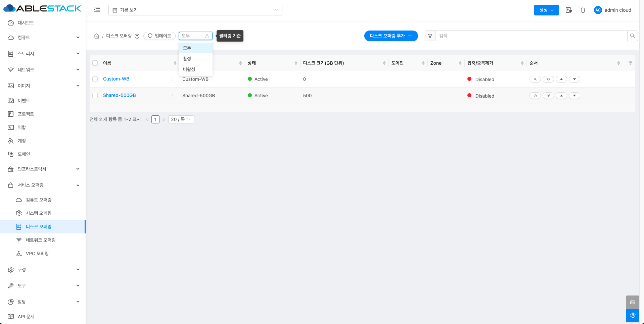Open 네트워크 오퍼링 in the sidebar

[41, 240]
